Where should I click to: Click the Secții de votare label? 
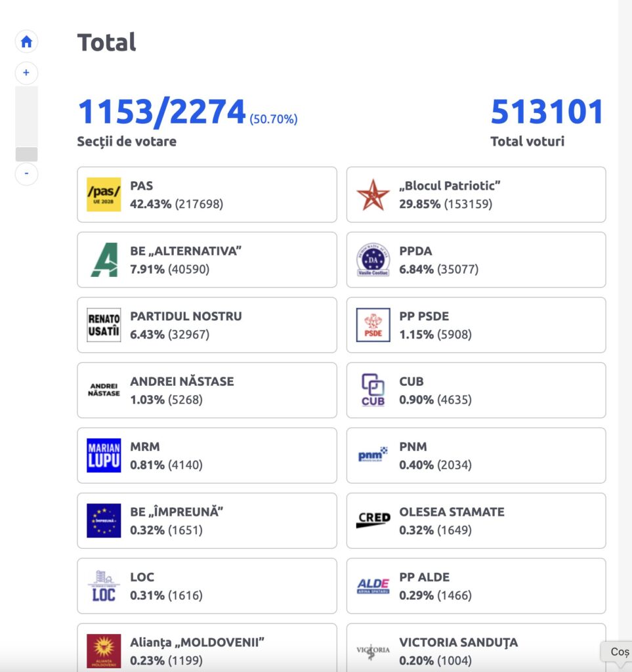tap(127, 142)
